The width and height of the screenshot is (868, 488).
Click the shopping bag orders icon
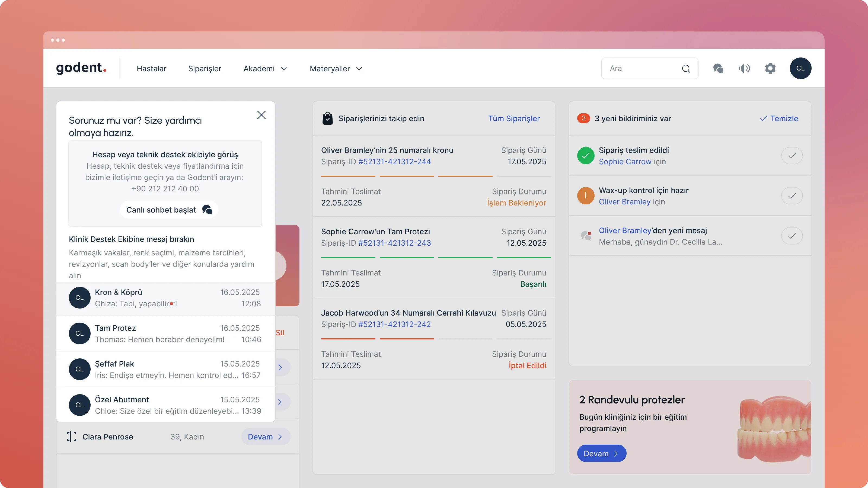327,118
